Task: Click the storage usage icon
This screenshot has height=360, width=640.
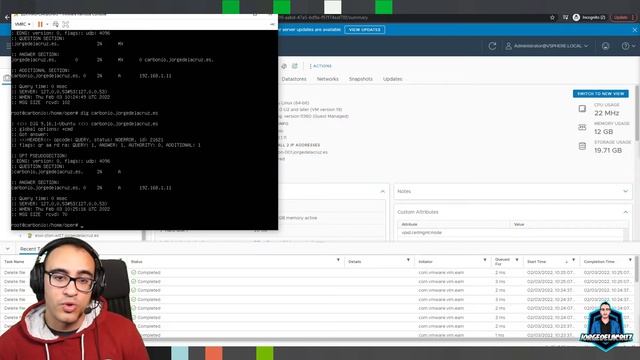Action: 582,146
